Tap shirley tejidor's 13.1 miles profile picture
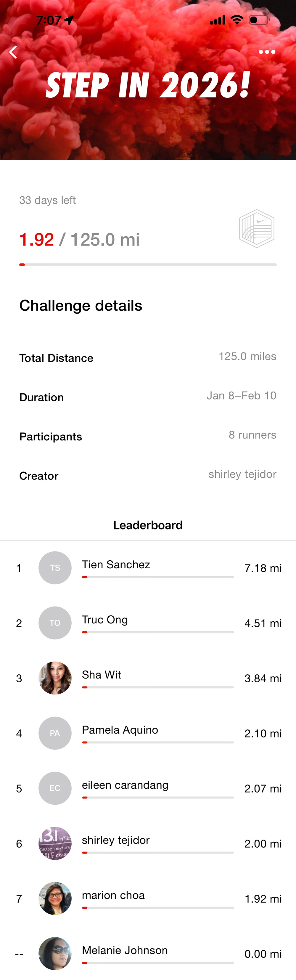Image resolution: width=296 pixels, height=980 pixels. (55, 843)
